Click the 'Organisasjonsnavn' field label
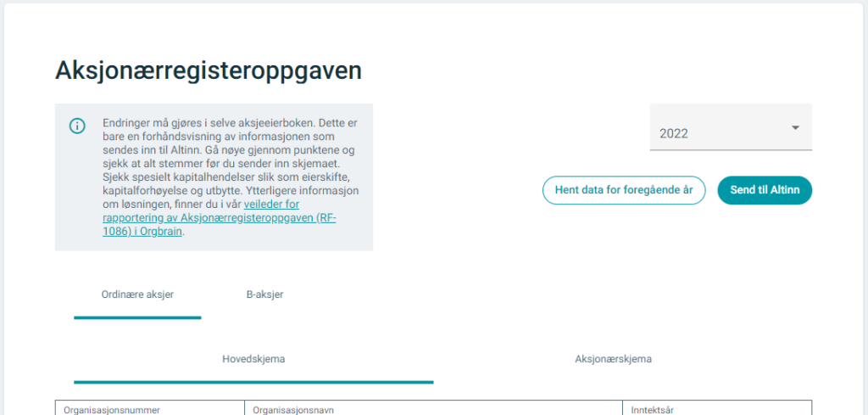Screen dimensions: 868x415 coord(293,410)
